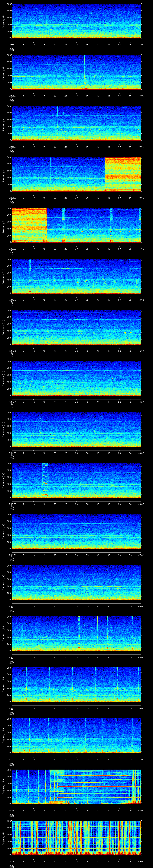Click the Frequency (Hz) label of the 19:36:00 panel
This screenshot has height=868, width=153.
(x=3, y=21)
